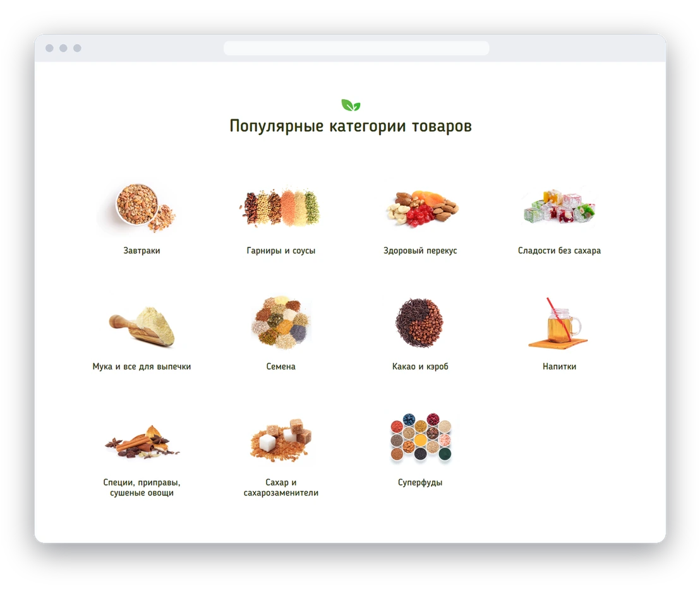Click the Завтраки label link
700x606 pixels.
[142, 251]
